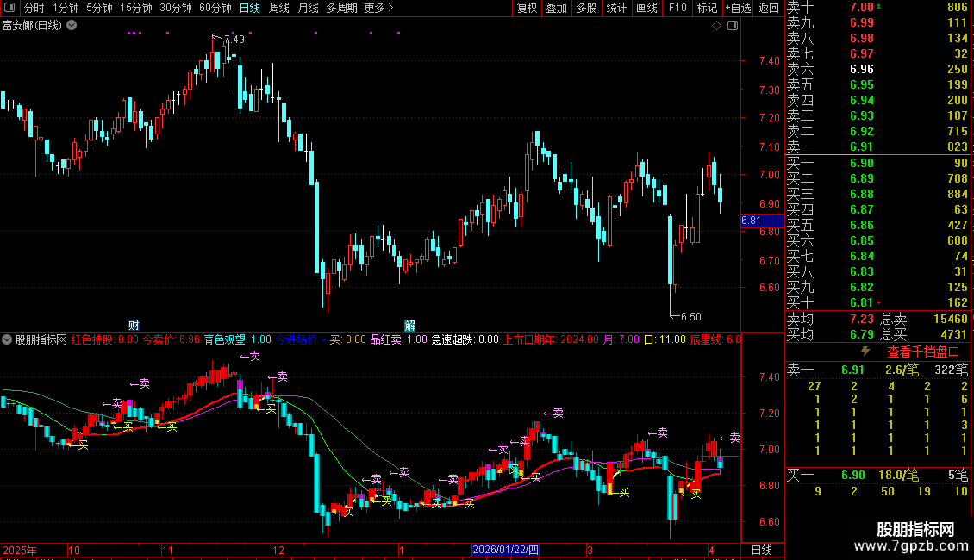Click the 返回 back button
Viewport: 974px width, 560px height.
768,8
